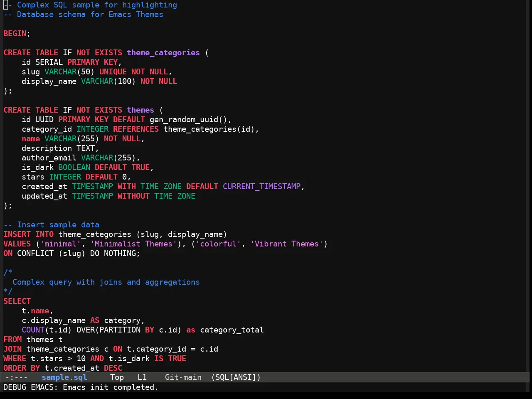Screen dimensions: 532x399
Task: Click the string 'Vibrant Themes'
Action: 287,244
